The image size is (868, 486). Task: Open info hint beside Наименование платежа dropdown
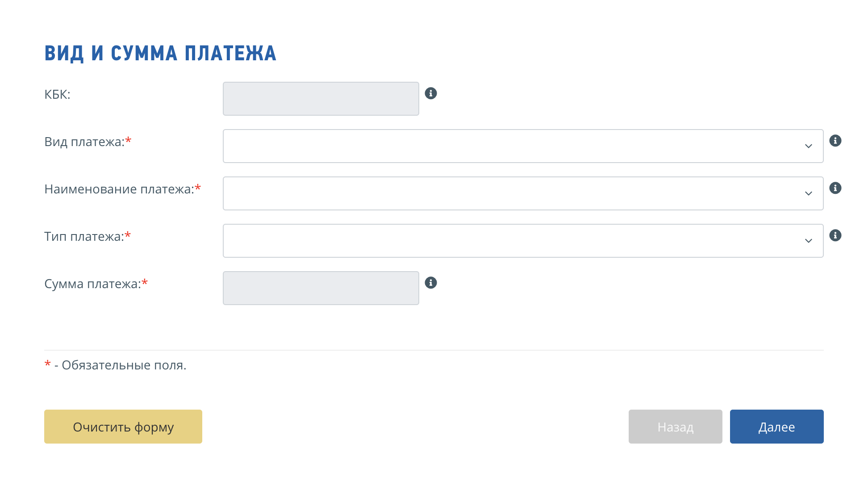click(835, 188)
